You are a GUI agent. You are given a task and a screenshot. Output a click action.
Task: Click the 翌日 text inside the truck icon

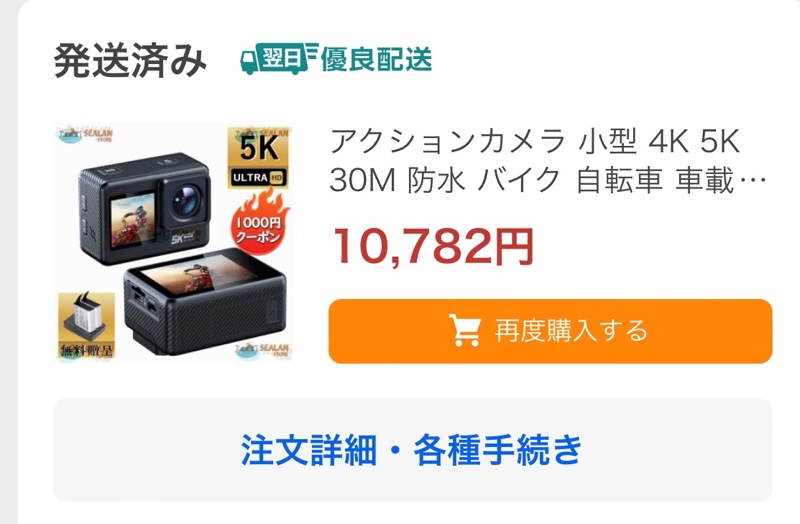click(x=280, y=56)
